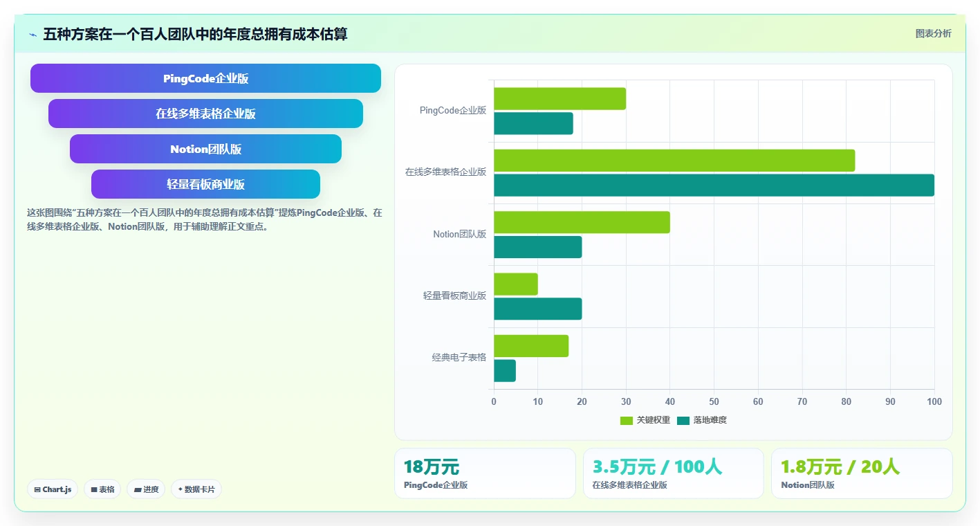Click the Notion团队版 teal bar
The image size is (980, 526).
coord(537,247)
